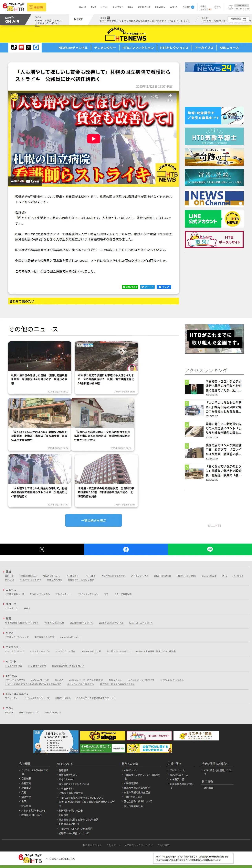This screenshot has width=252, height=868.
Task: Switch to the ANNニュース tab
Action: [229, 48]
